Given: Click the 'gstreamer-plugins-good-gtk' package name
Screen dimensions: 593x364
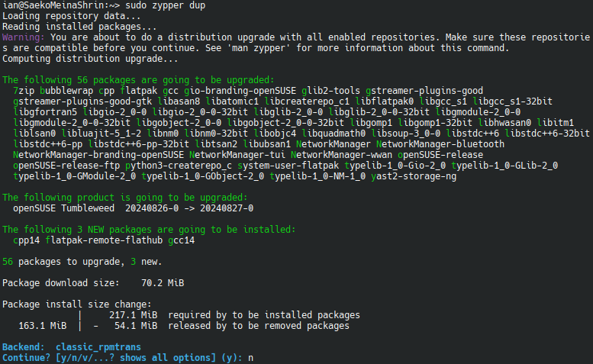Looking at the screenshot, I should click(x=82, y=101).
